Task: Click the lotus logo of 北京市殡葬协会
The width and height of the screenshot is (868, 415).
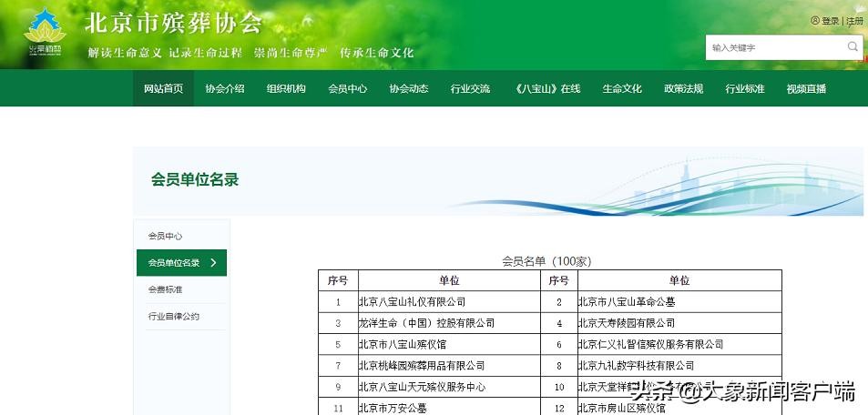Action: (x=45, y=35)
